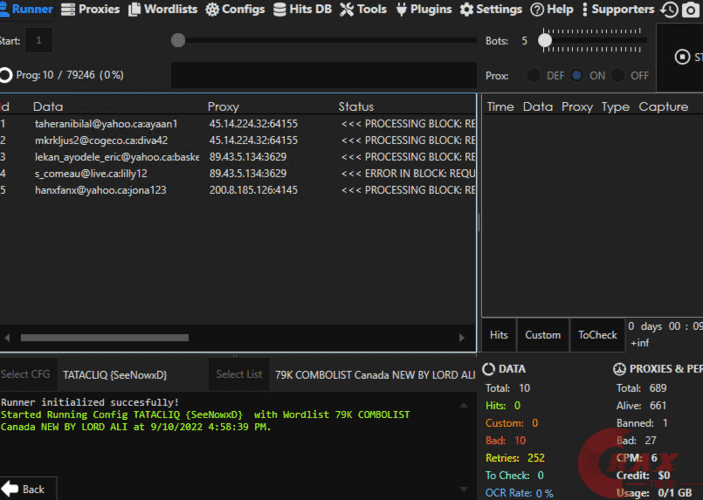Set proxy mode to DEF

[x=534, y=76]
